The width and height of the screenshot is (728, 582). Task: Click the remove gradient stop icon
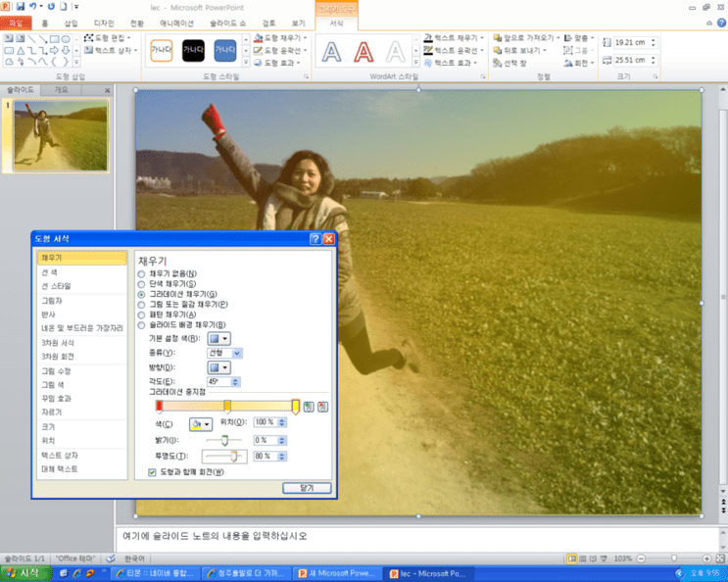(x=322, y=407)
